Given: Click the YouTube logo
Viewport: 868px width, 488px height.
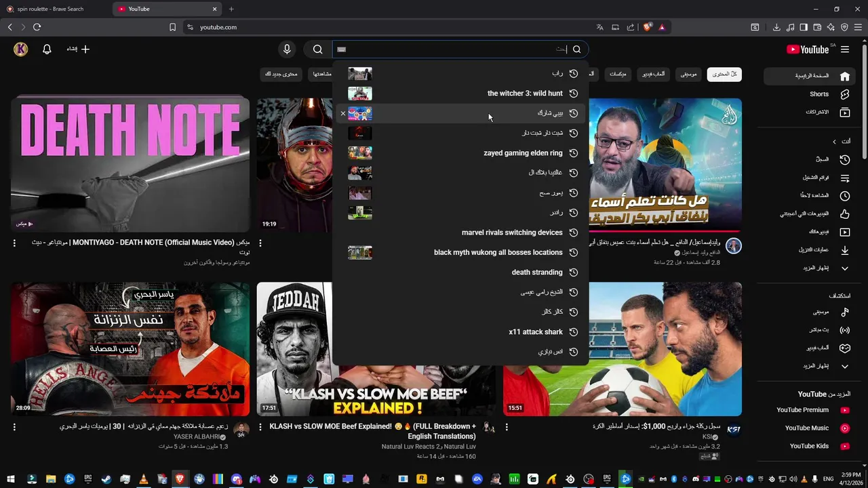Looking at the screenshot, I should click(x=808, y=49).
